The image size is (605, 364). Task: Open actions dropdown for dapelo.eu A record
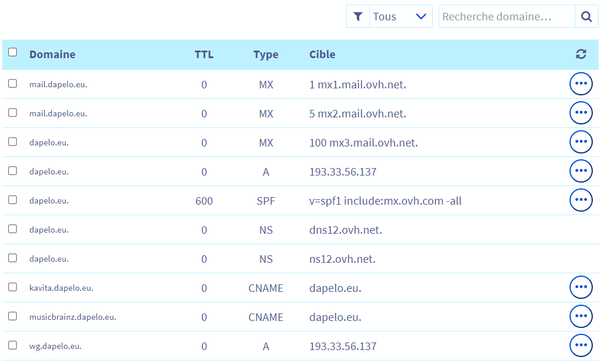[x=581, y=172]
